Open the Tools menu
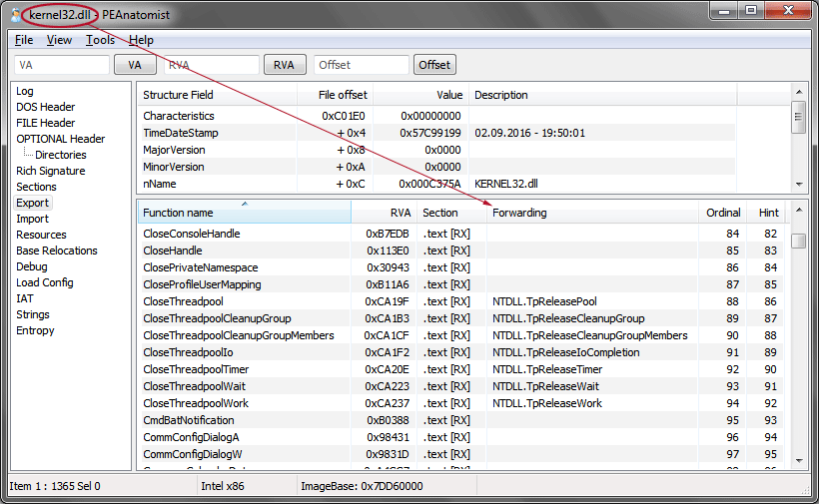 point(100,40)
